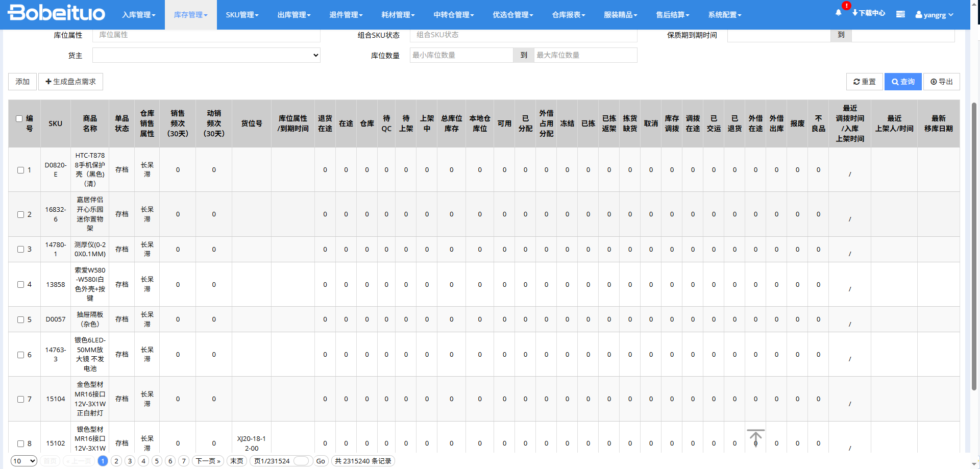Viewport: 980px width, 469px height.
Task: Click the yangrg user avatar icon
Action: pyautogui.click(x=919, y=15)
